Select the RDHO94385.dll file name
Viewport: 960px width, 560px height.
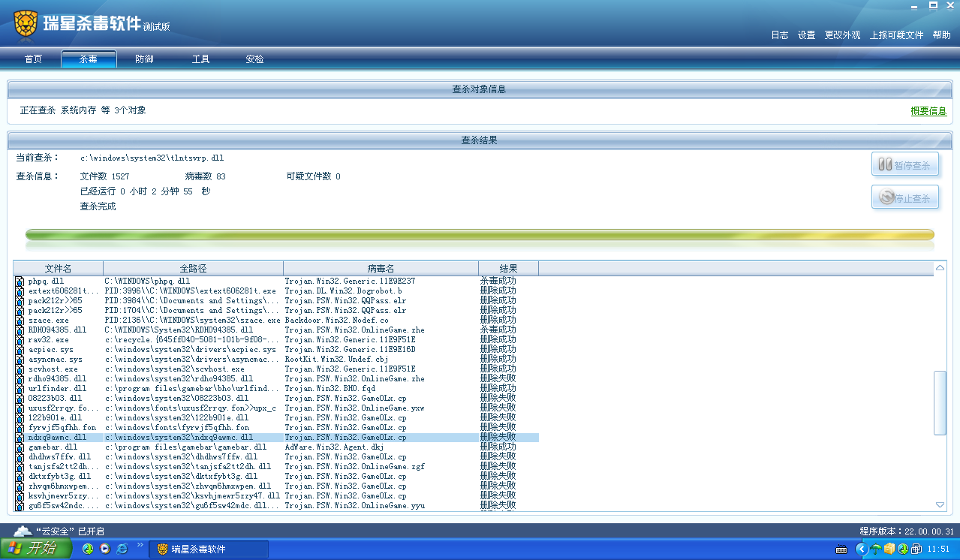point(57,330)
